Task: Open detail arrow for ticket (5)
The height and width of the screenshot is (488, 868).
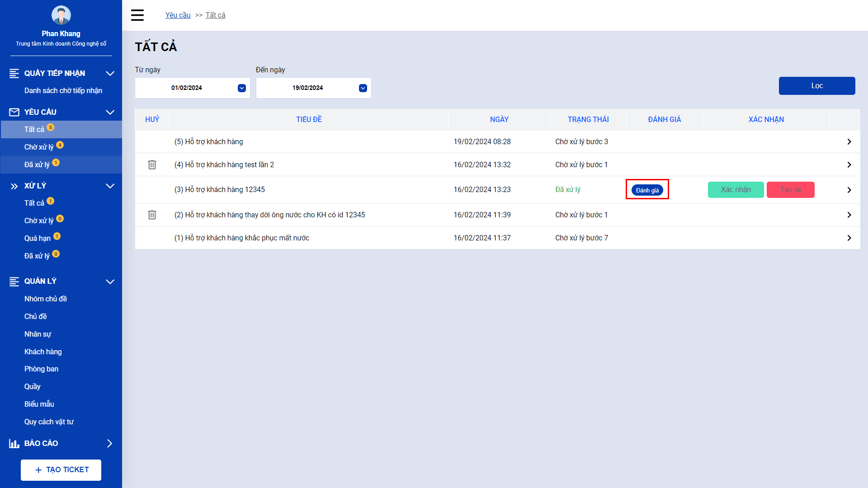Action: point(849,142)
